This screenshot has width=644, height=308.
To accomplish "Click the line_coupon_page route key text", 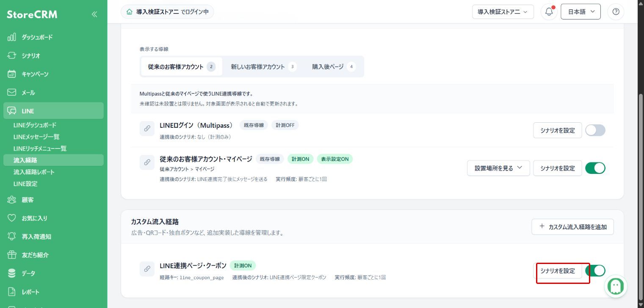I will [202, 278].
